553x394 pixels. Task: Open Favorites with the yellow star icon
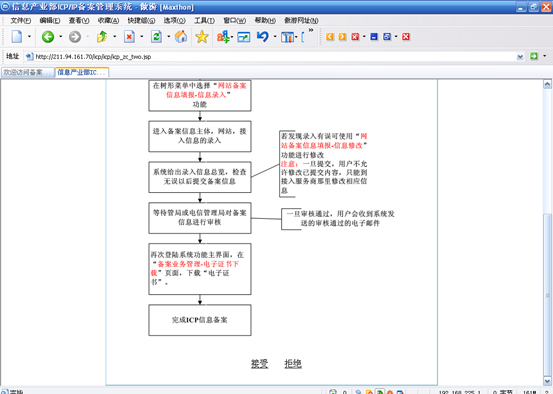click(202, 37)
